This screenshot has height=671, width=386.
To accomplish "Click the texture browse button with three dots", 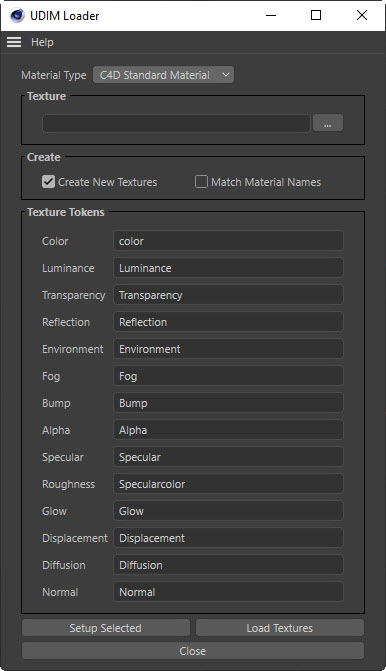I will [327, 123].
